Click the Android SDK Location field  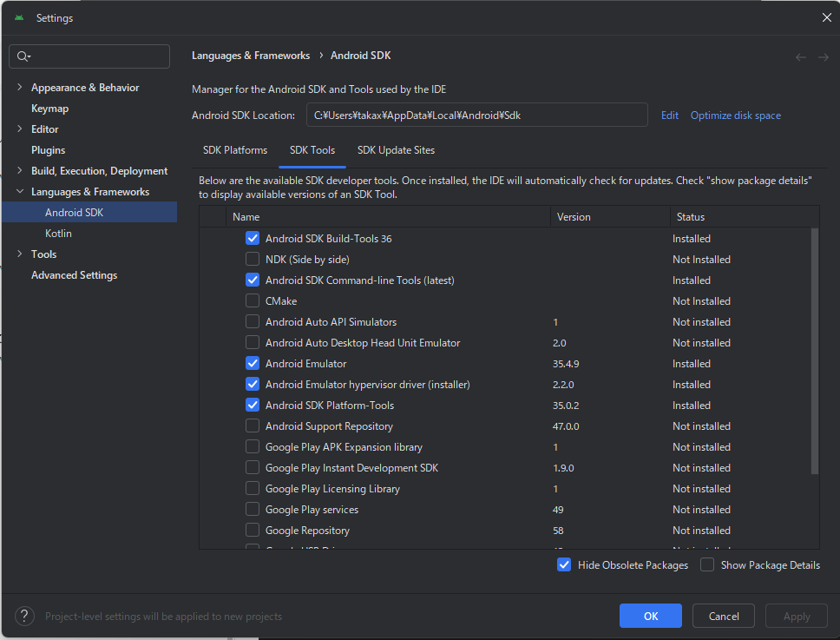point(476,115)
